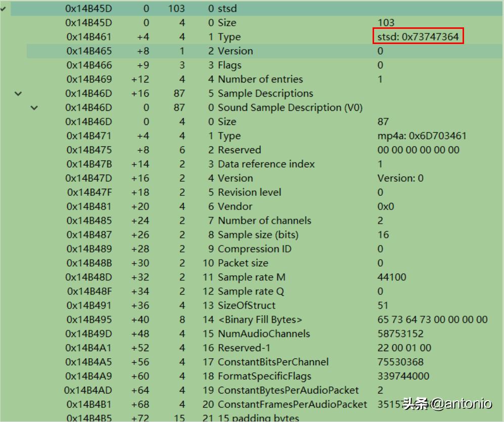Click the address '0x14B495'
504x422 pixels.
89,320
